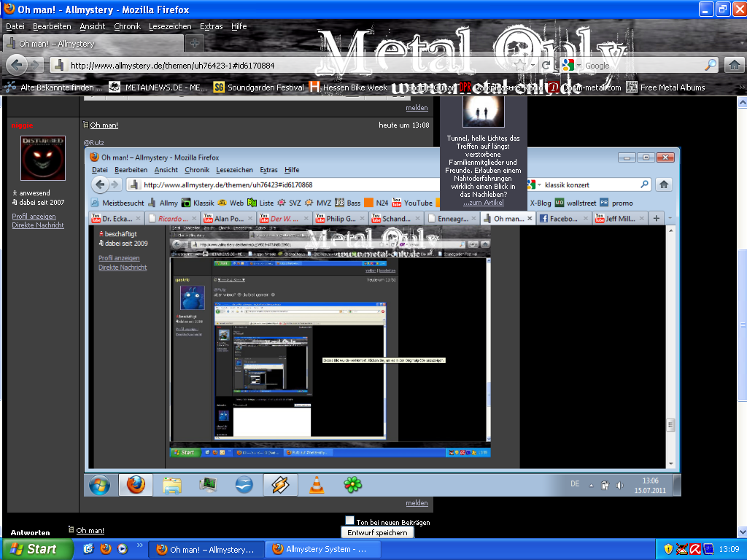
Task: Reload the Allmystery page
Action: [x=546, y=65]
